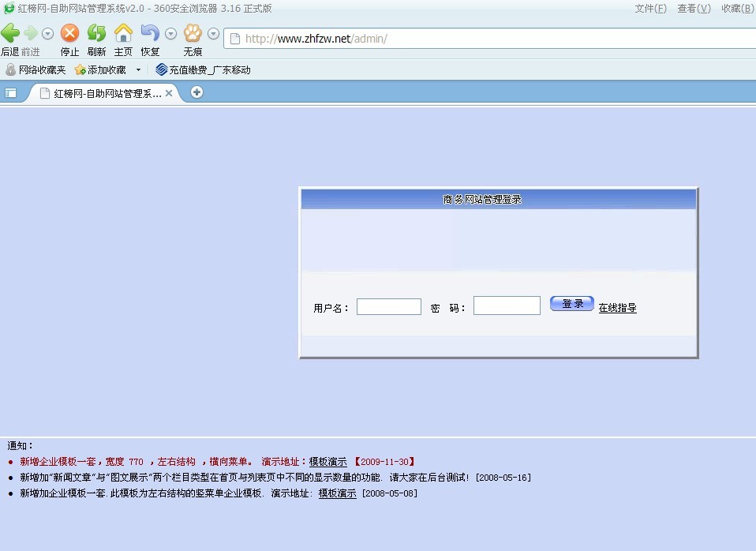
Task: Open the 文件(F) menu
Action: (x=650, y=8)
